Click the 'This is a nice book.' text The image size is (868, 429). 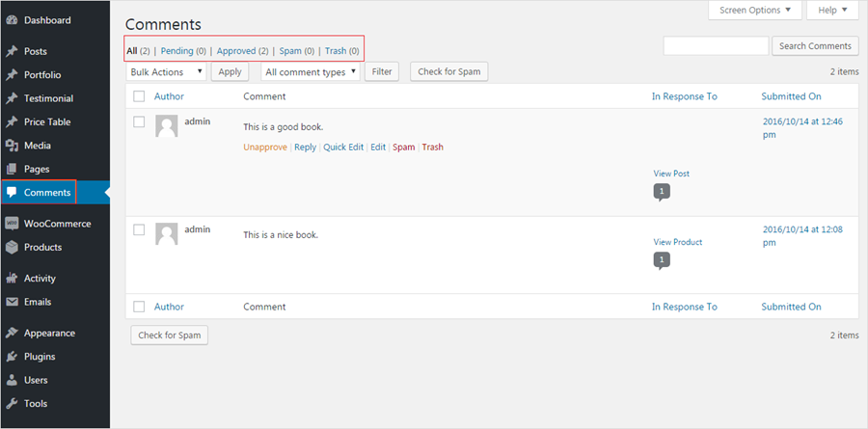click(x=281, y=234)
